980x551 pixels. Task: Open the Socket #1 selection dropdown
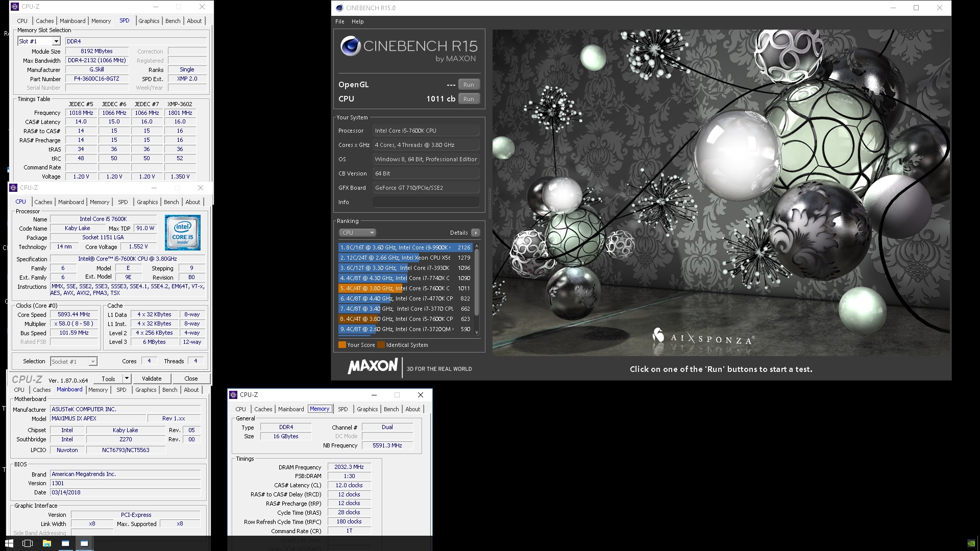point(92,362)
